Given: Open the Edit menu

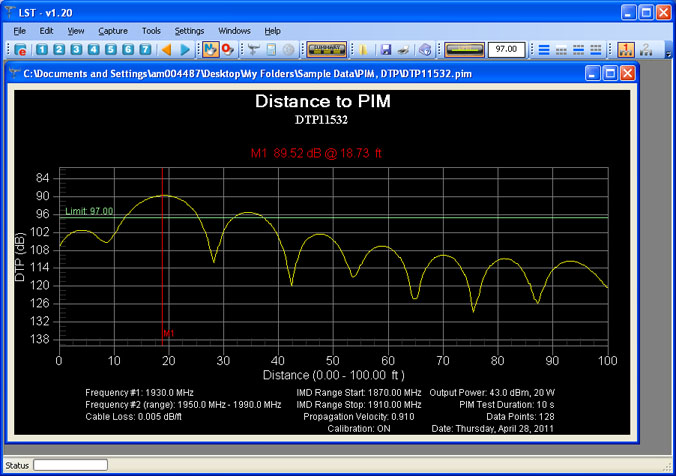Looking at the screenshot, I should point(46,31).
